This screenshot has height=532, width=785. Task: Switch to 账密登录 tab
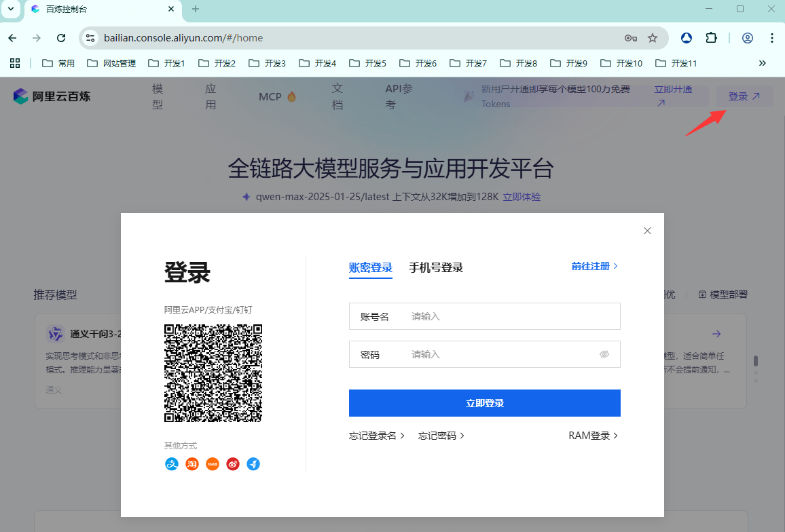(371, 268)
